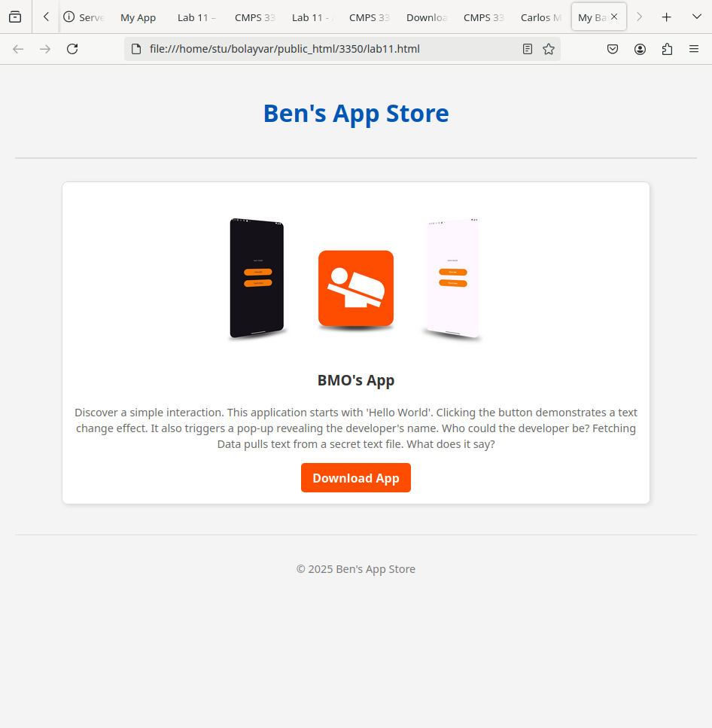This screenshot has width=712, height=728.
Task: Expand the list all tabs chevron
Action: pos(696,17)
